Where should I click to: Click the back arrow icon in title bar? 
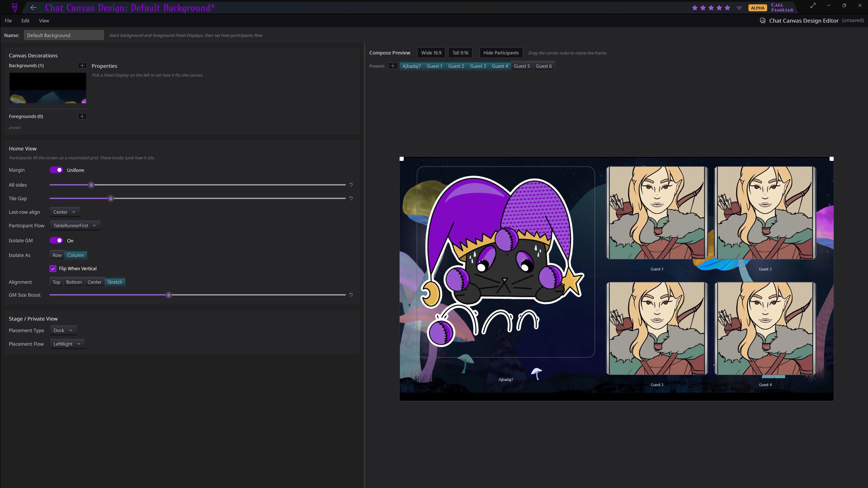33,8
